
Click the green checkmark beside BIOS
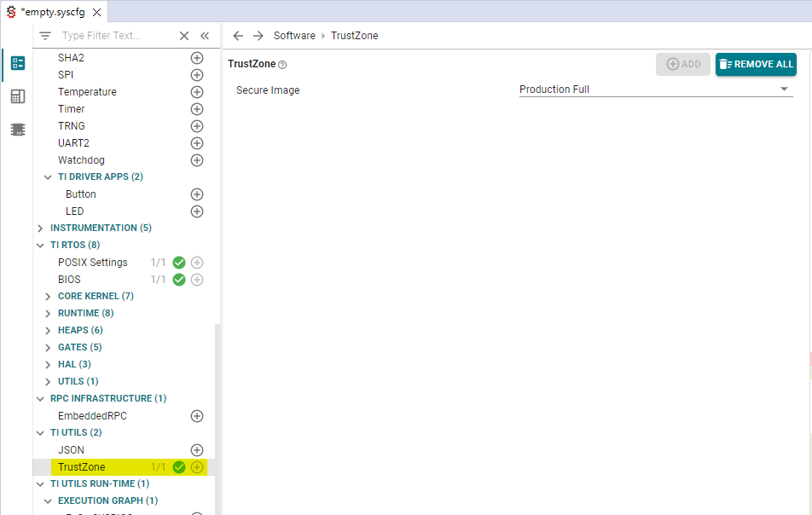click(178, 279)
